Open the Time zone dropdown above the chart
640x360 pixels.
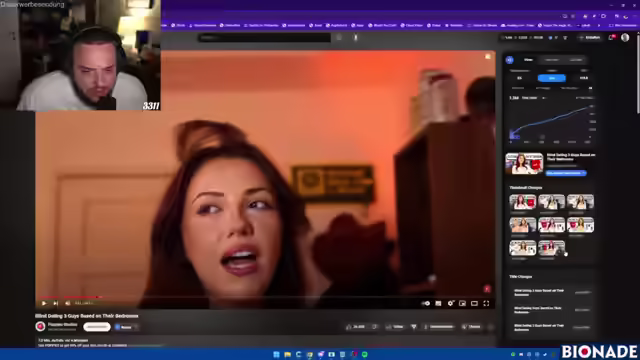point(533,98)
